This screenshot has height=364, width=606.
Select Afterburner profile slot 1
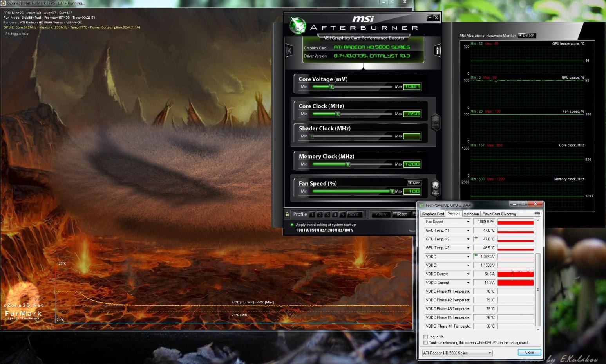(x=312, y=214)
